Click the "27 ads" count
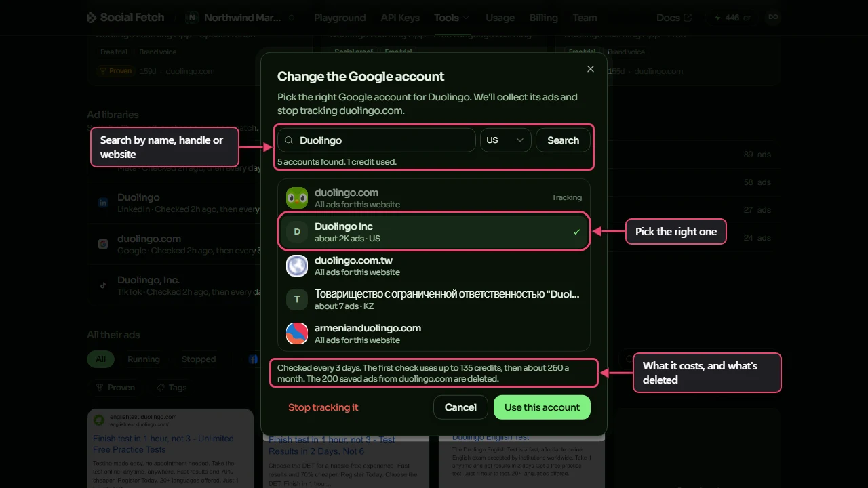Viewport: 868px width, 488px height. coord(757,210)
